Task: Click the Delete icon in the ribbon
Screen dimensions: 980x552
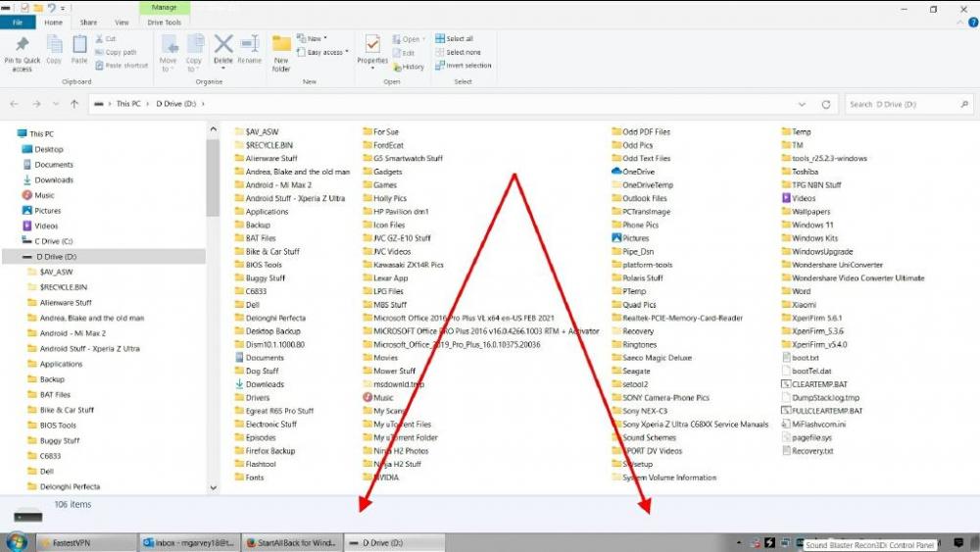Action: pos(223,48)
